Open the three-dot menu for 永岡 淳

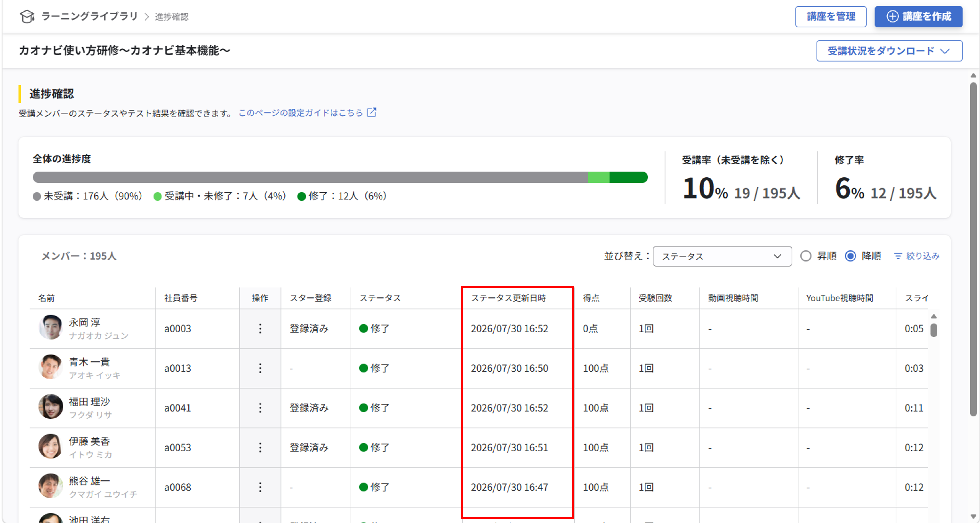260,328
